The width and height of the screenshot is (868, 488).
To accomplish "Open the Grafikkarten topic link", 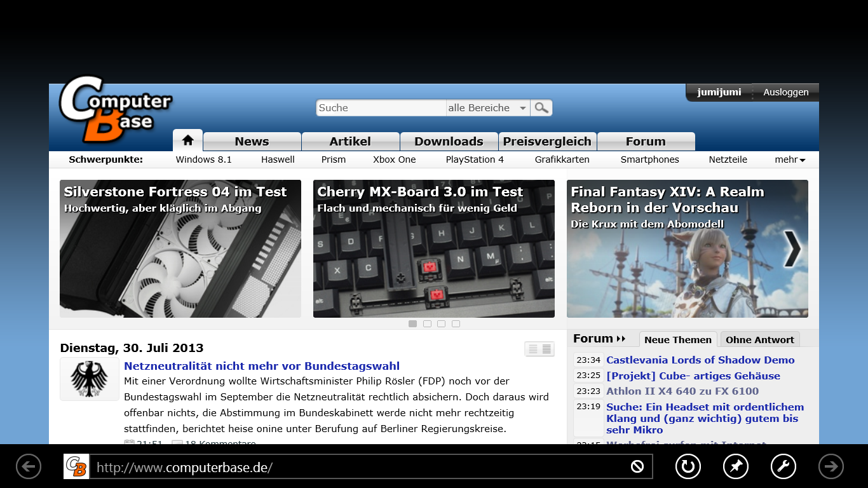I will [x=562, y=159].
